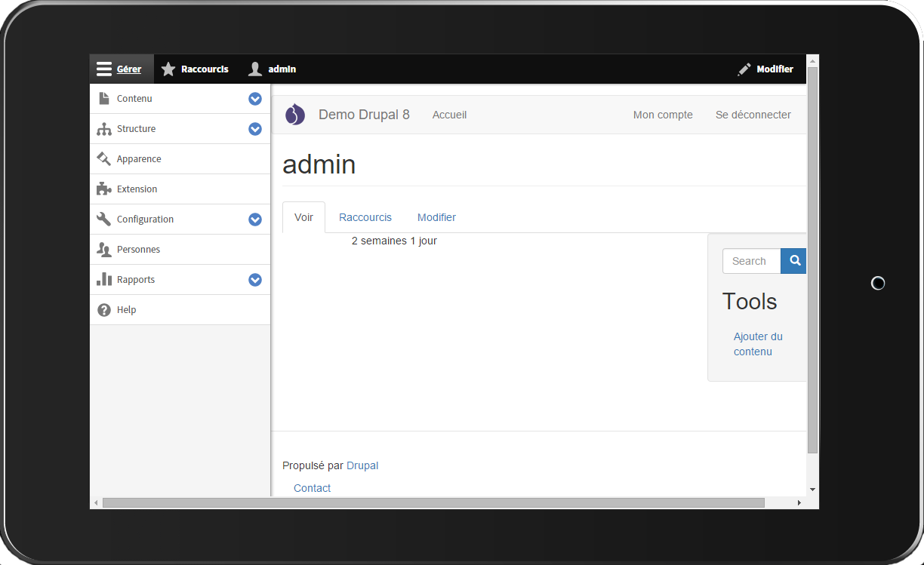The height and width of the screenshot is (565, 924).
Task: Click the scroll down arrow
Action: [x=812, y=490]
